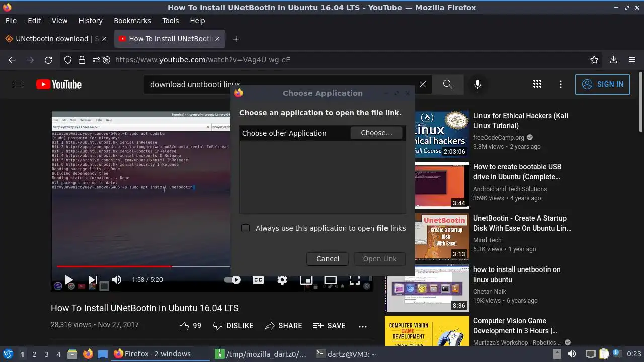Open the clipboard manager tray icon
The image size is (644, 362).
tap(604, 354)
